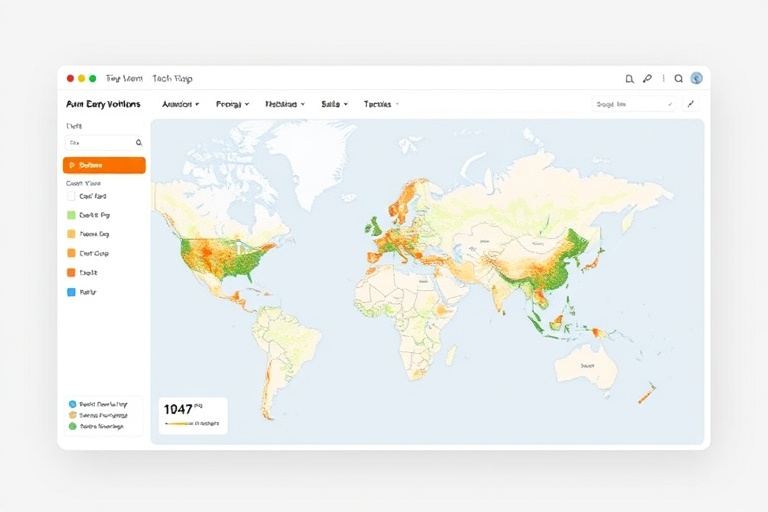Image resolution: width=768 pixels, height=512 pixels.
Task: Click the magnifier icon in the title bar
Action: 679,78
